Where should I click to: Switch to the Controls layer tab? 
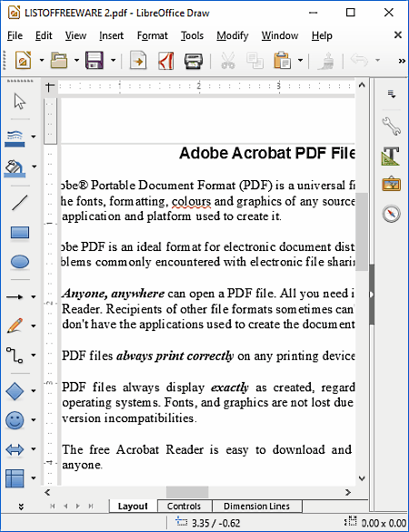pos(185,507)
